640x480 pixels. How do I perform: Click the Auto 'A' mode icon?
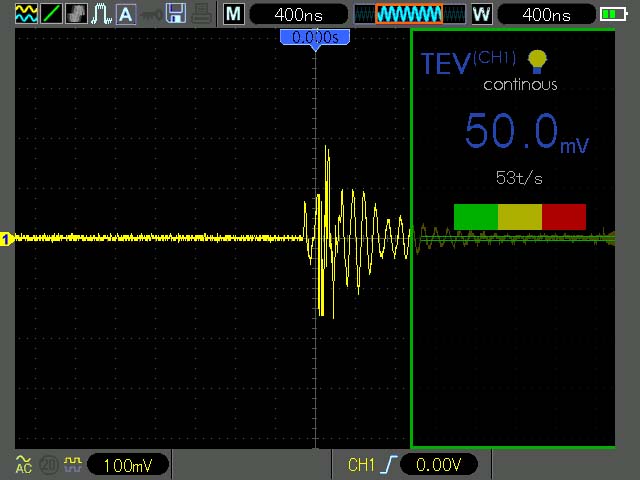pos(126,14)
